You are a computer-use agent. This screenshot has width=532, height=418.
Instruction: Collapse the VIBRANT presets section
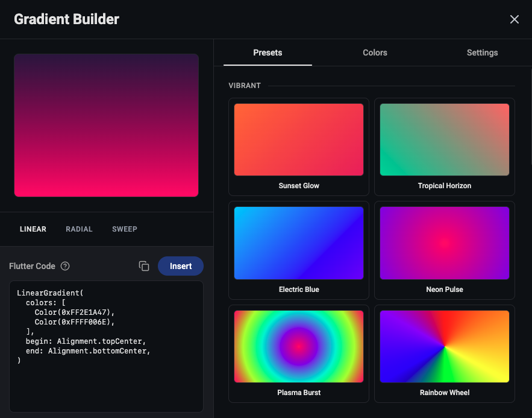(x=245, y=85)
